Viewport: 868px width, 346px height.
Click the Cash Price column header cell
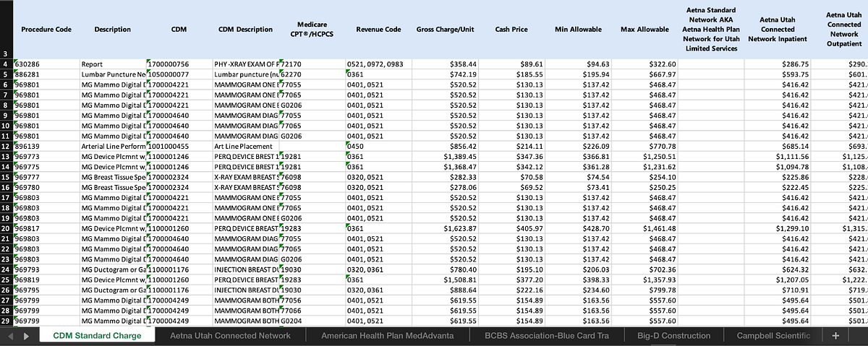tap(512, 30)
